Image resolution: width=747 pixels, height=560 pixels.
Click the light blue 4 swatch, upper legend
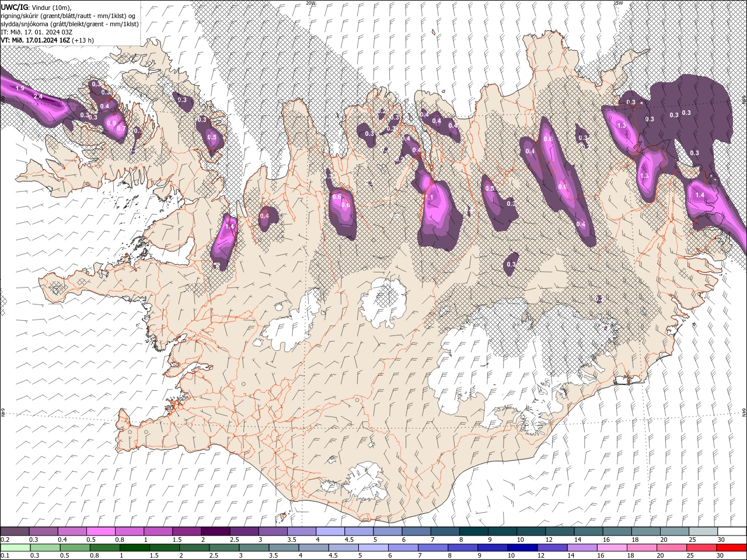tap(330, 531)
